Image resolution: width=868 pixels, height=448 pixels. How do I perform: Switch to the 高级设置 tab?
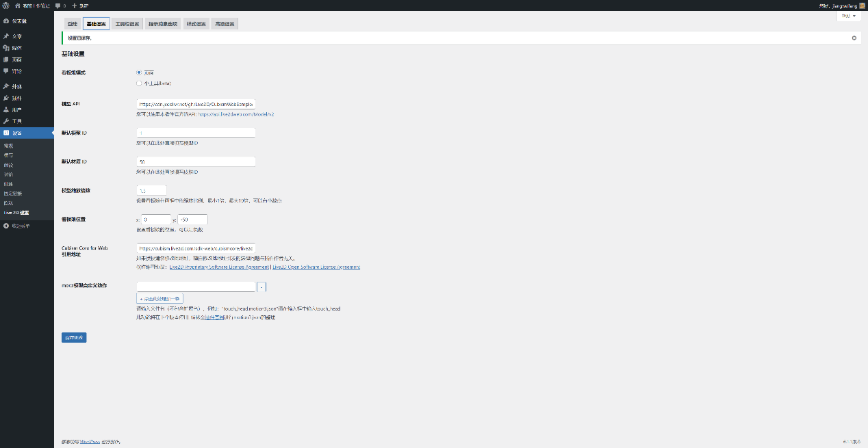click(x=224, y=24)
